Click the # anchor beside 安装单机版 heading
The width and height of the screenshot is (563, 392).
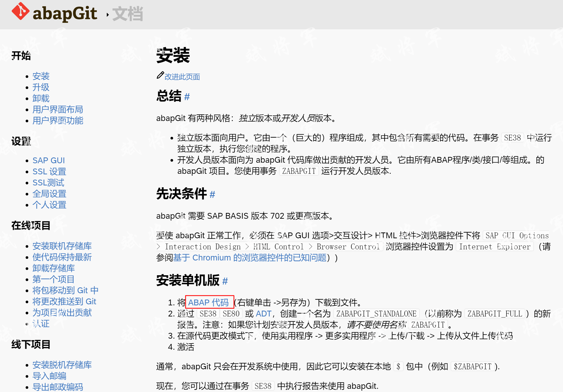point(225,281)
